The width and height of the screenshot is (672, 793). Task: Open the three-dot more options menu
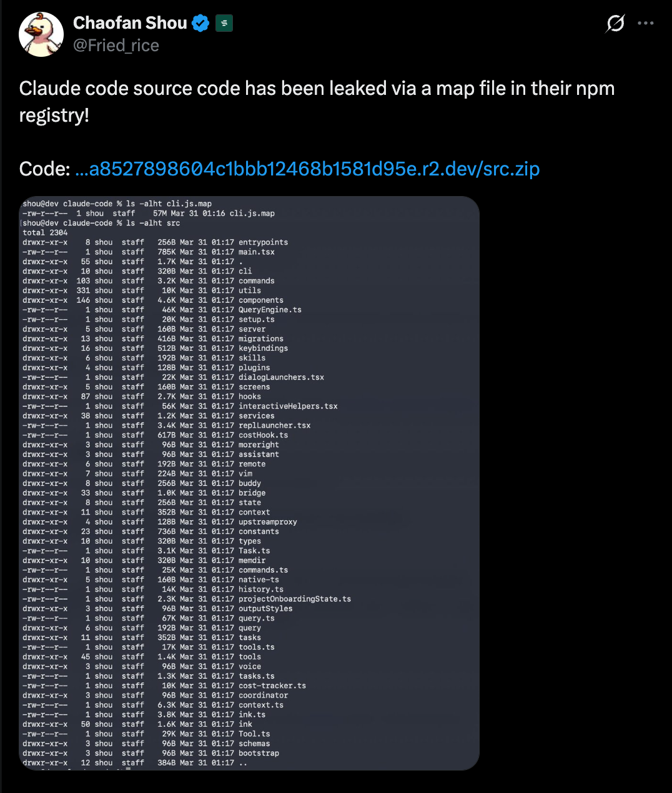coord(646,24)
